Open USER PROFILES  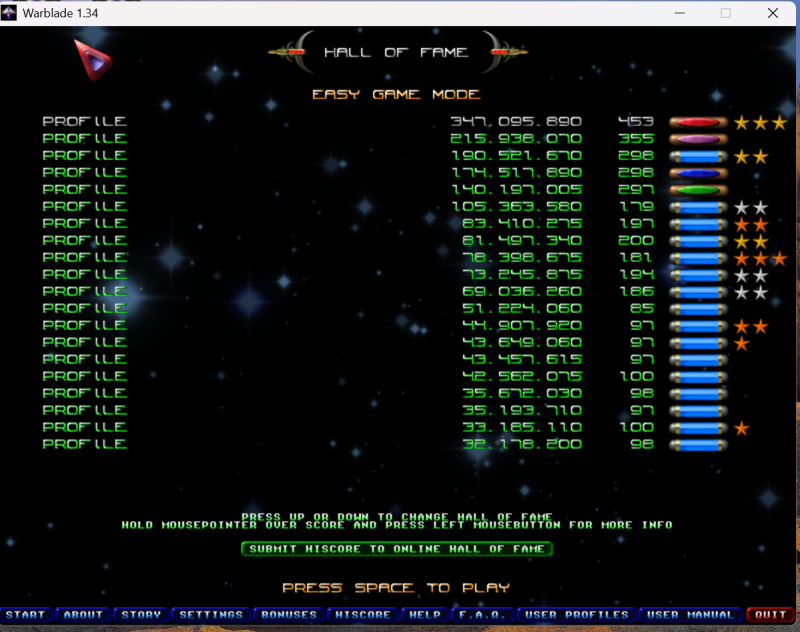point(577,615)
